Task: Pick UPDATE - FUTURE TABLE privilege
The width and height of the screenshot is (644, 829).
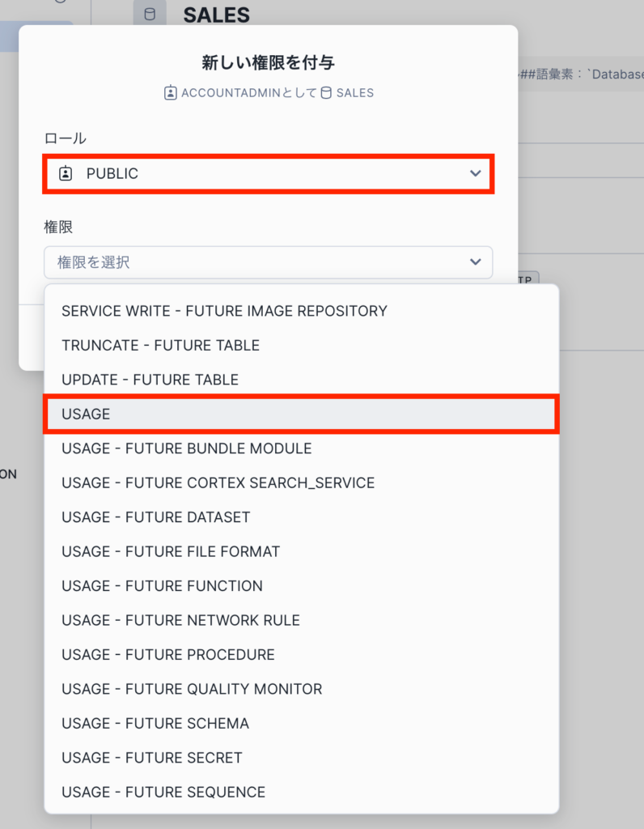Action: pyautogui.click(x=150, y=380)
